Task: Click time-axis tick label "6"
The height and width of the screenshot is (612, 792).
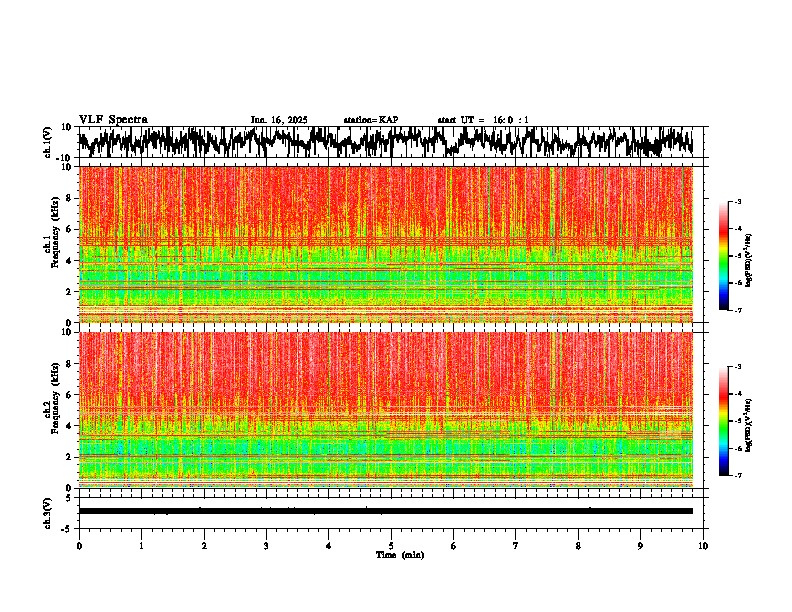Action: click(x=454, y=546)
